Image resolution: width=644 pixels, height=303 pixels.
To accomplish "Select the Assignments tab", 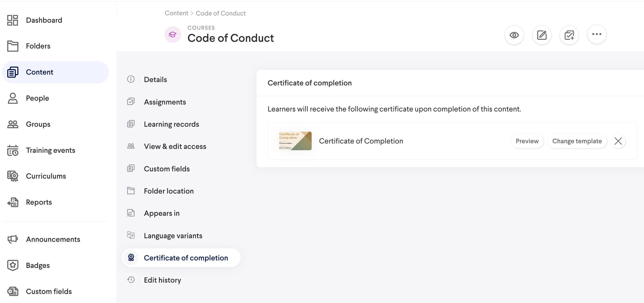I will coord(165,102).
